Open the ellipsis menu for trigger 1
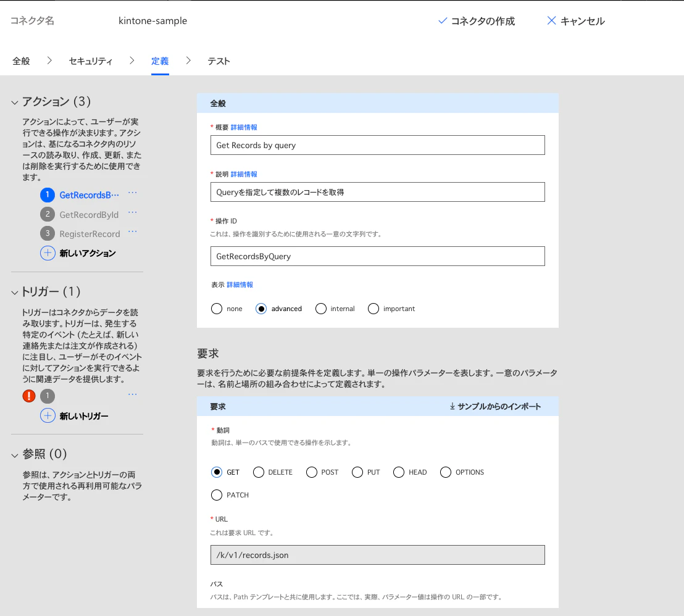 [133, 394]
